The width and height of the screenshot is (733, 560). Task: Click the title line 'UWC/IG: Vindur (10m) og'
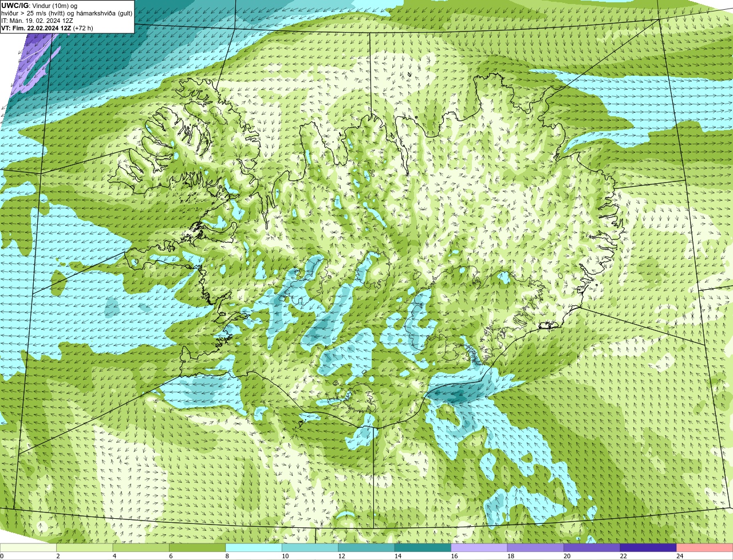click(x=39, y=5)
